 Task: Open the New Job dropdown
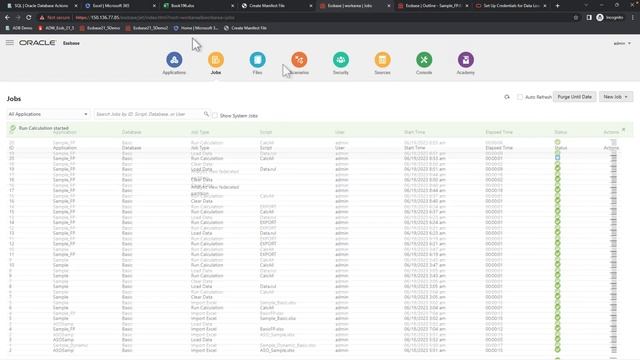click(x=616, y=97)
